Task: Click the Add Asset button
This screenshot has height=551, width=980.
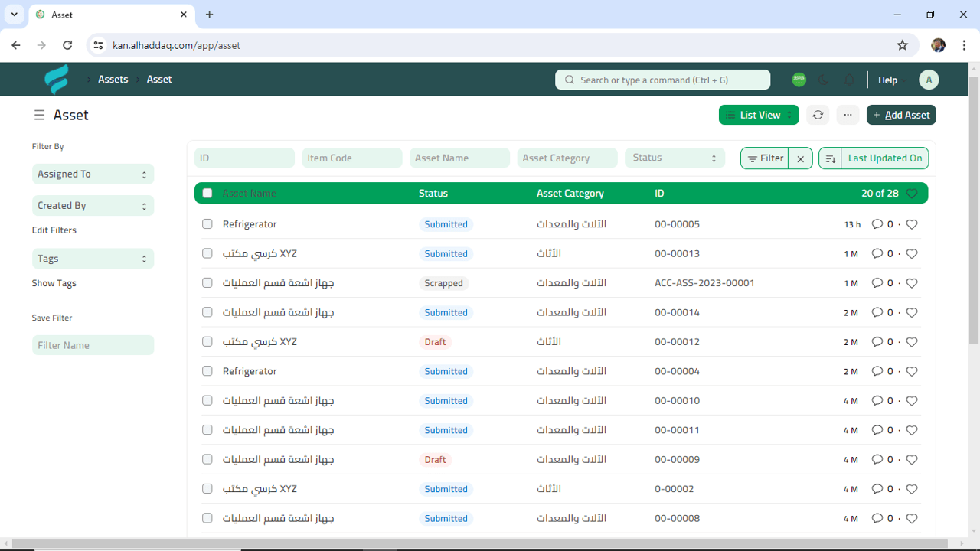Action: tap(901, 115)
